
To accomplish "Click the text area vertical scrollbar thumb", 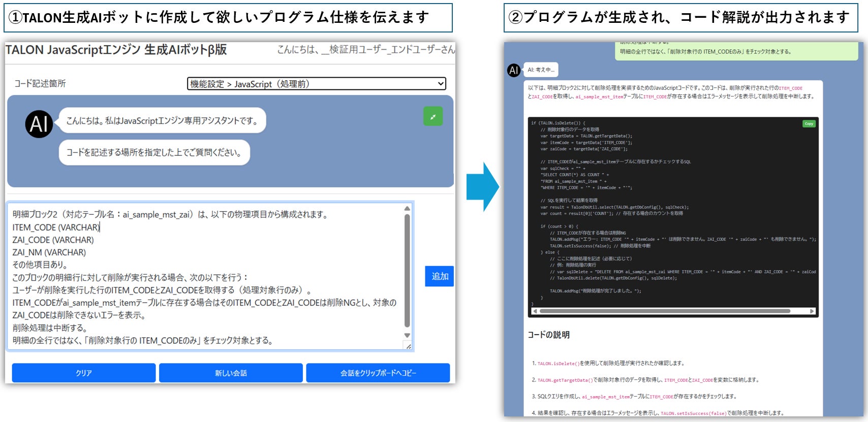I will (407, 271).
